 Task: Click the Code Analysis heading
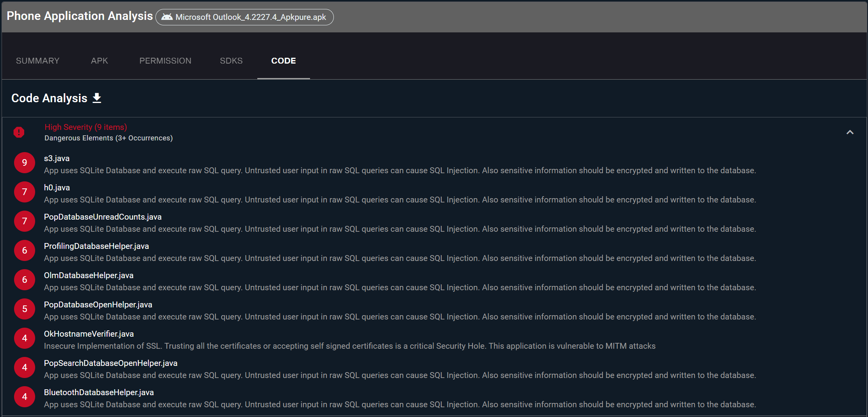coord(49,98)
